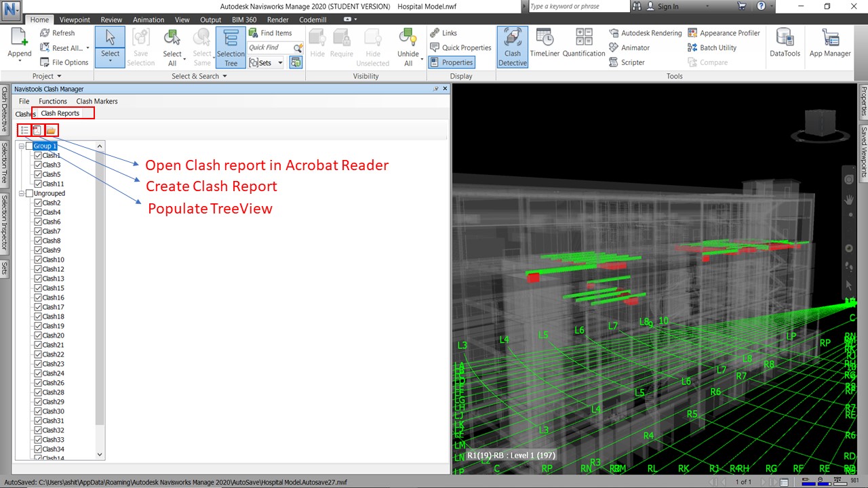Screen dimensions: 868x488
Task: Expand the Project panel dropdown
Action: click(47, 76)
